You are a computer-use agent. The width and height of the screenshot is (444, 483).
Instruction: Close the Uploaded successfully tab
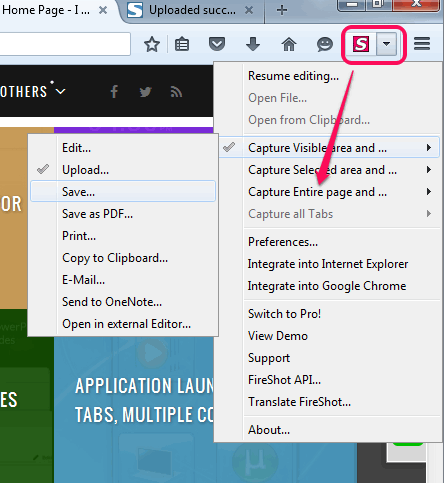[249, 10]
